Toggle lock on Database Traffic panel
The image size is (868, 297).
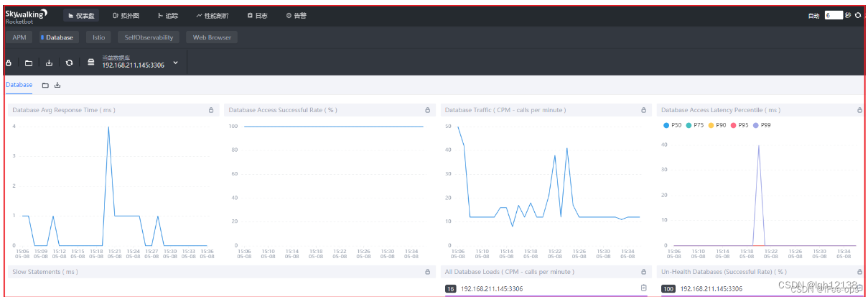pyautogui.click(x=644, y=110)
